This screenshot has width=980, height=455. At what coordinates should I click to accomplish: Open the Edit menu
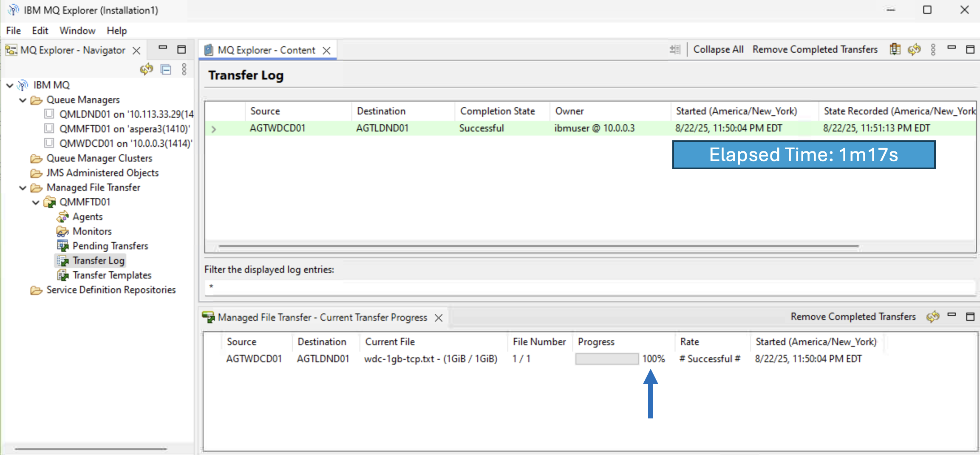40,31
